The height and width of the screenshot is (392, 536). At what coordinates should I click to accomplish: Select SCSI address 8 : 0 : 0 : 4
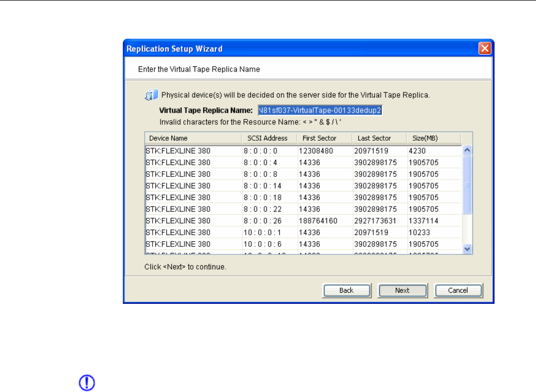pos(261,163)
